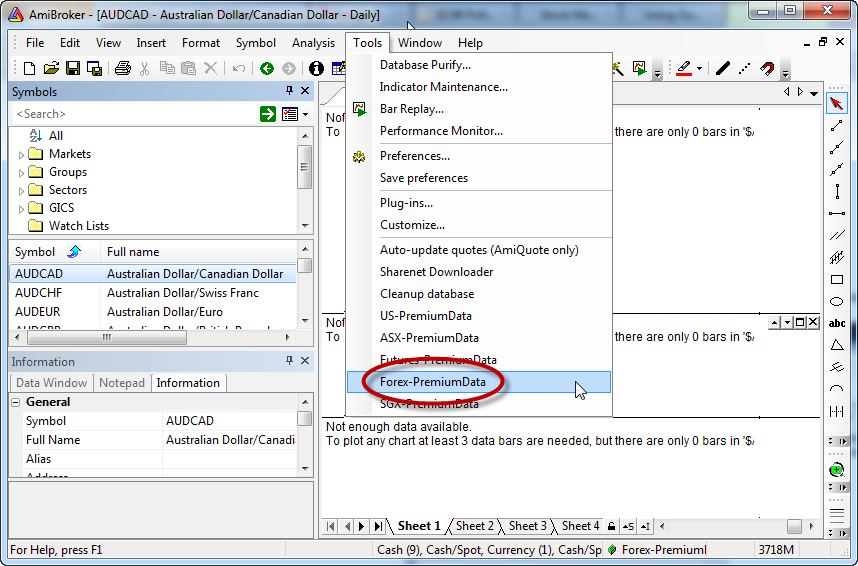Select the Parallel lines drawing tool
The image size is (858, 566).
837,235
